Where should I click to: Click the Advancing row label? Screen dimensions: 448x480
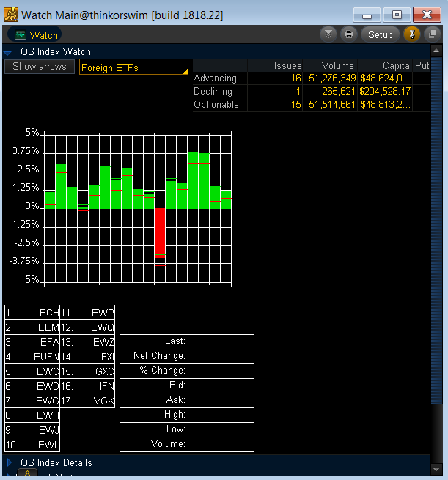click(215, 79)
